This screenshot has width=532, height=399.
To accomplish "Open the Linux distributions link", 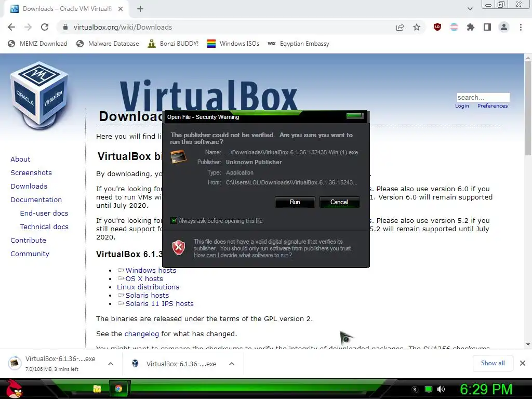I will click(148, 287).
